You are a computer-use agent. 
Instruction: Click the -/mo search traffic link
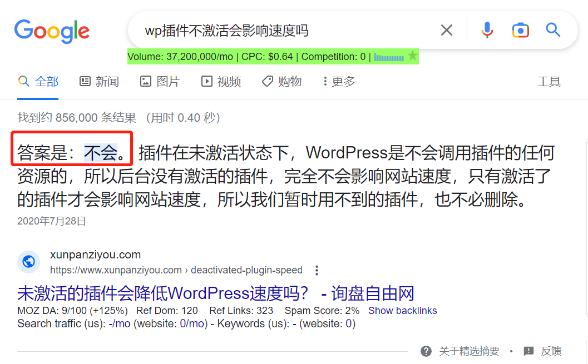click(119, 323)
